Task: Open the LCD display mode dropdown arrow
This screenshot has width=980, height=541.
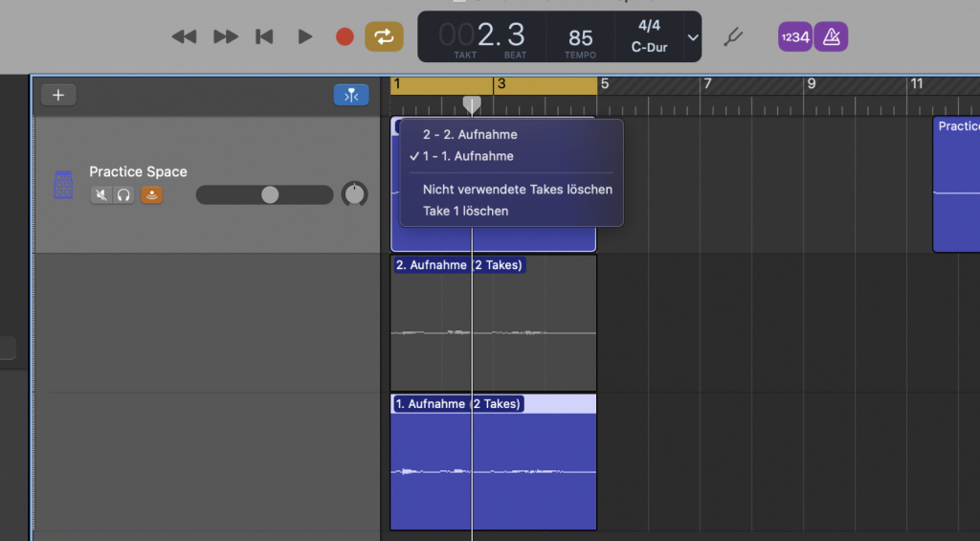Action: click(693, 37)
